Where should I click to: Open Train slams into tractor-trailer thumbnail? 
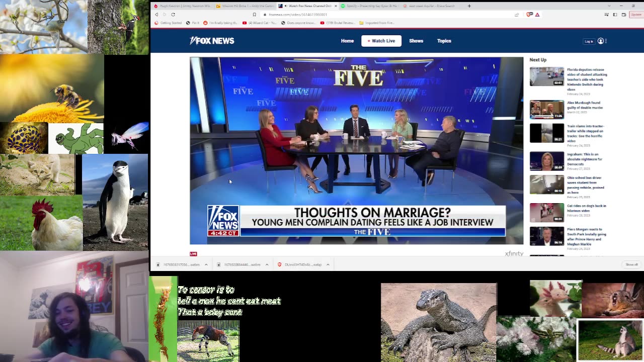(546, 133)
